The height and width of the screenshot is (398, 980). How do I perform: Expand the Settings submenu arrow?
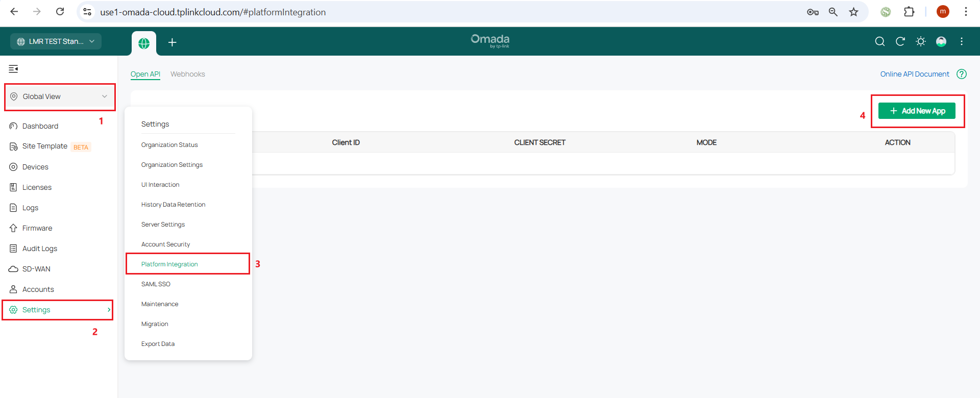pyautogui.click(x=109, y=310)
